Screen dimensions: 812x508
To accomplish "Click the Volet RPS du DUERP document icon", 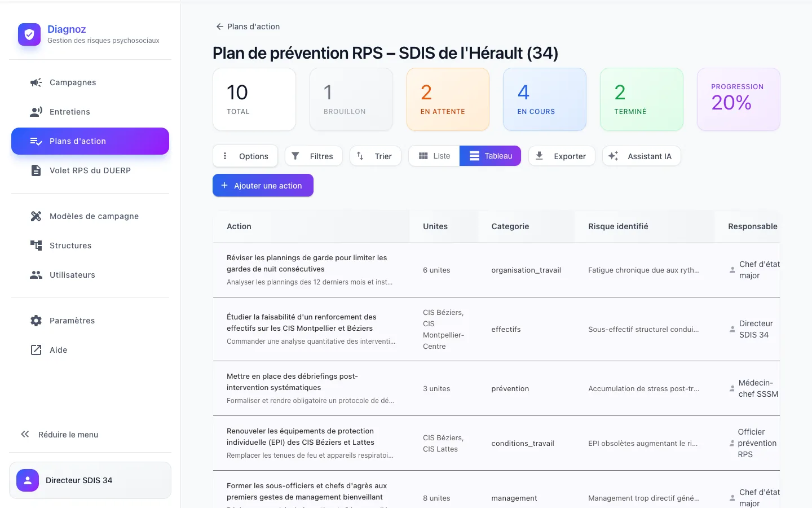I will 36,170.
